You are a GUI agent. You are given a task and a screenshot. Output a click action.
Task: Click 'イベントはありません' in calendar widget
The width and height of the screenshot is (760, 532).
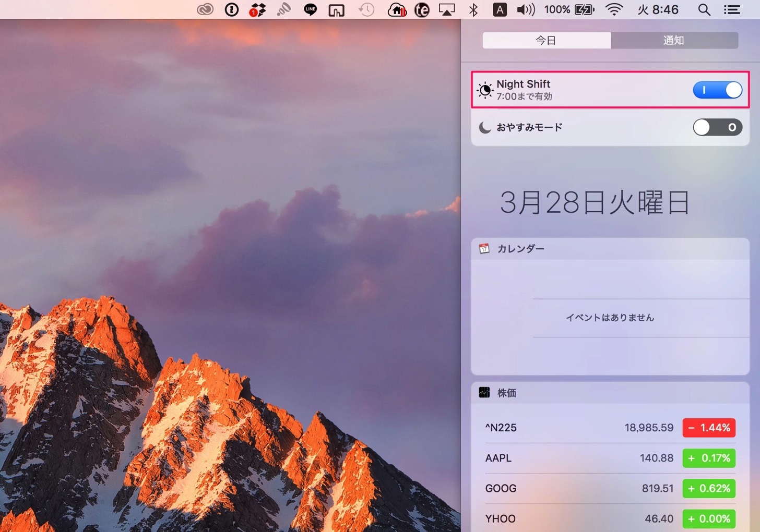(610, 318)
